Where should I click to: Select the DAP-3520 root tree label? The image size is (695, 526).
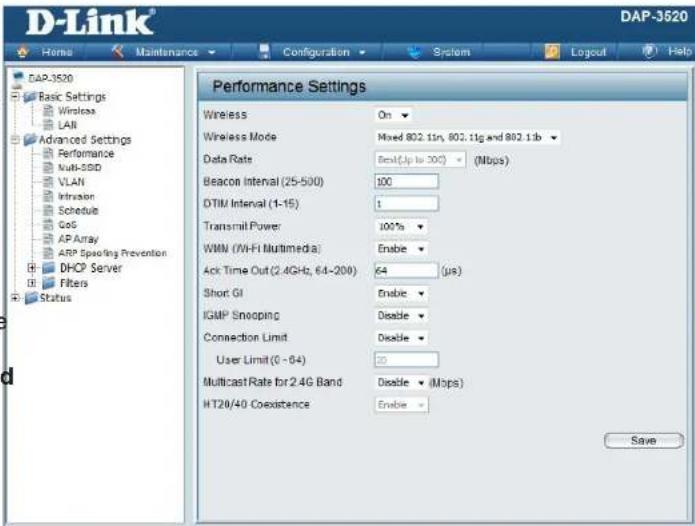[51, 78]
